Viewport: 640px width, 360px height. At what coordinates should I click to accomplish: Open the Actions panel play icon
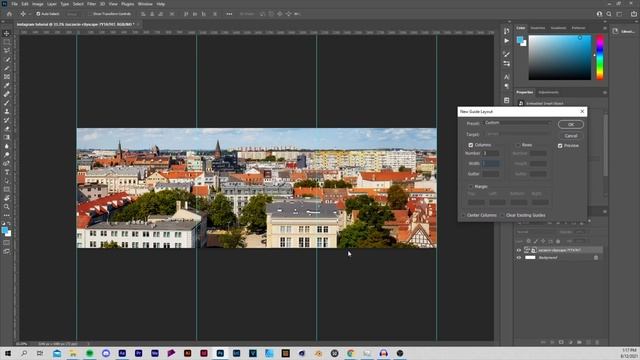tap(507, 41)
